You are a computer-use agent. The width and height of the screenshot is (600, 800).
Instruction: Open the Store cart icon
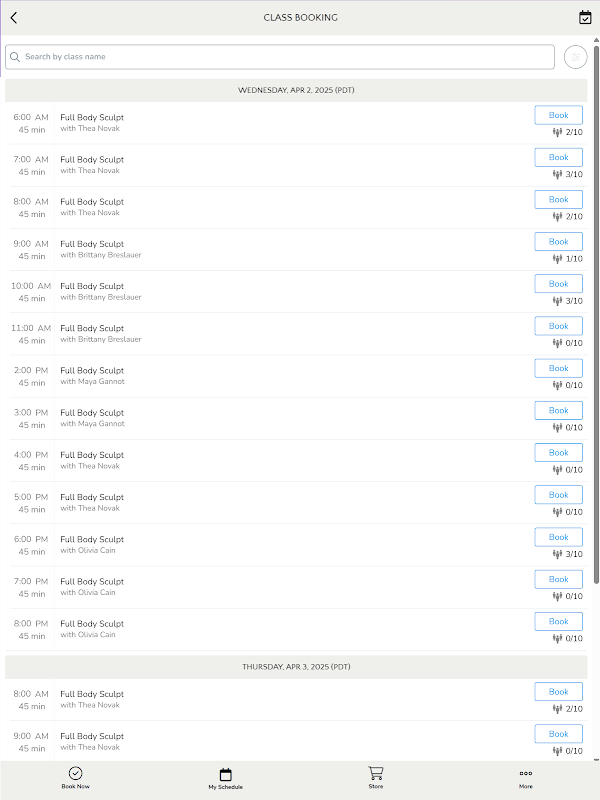click(375, 778)
